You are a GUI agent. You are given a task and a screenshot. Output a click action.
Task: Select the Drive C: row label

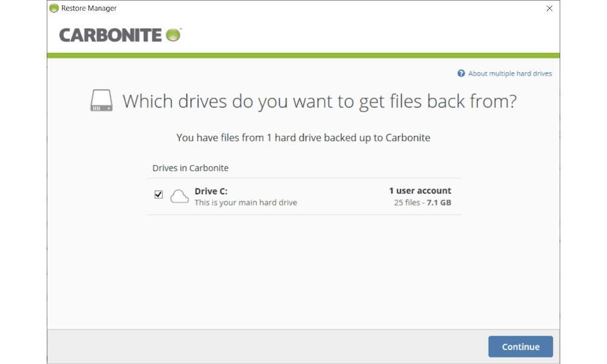[211, 190]
